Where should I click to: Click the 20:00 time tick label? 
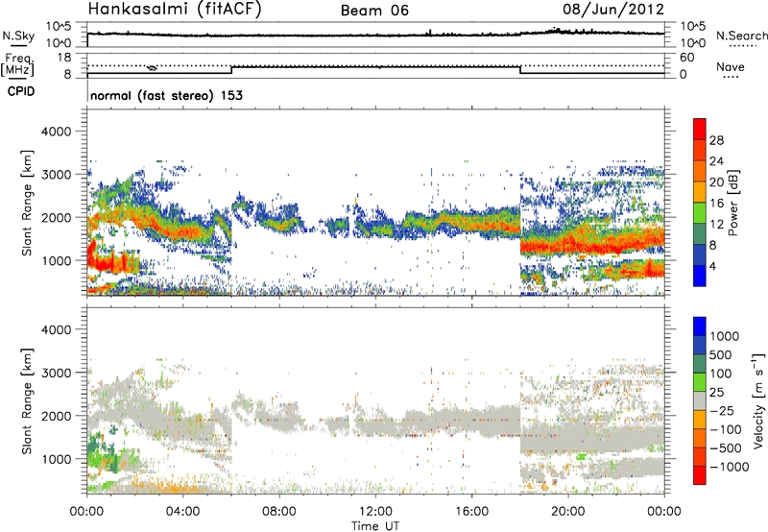(x=567, y=512)
